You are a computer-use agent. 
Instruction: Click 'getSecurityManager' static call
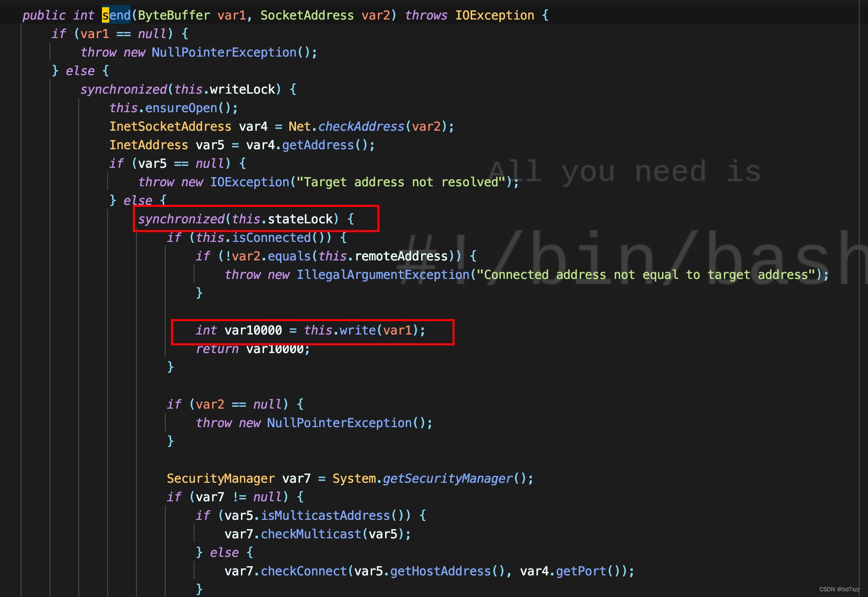[x=448, y=479]
